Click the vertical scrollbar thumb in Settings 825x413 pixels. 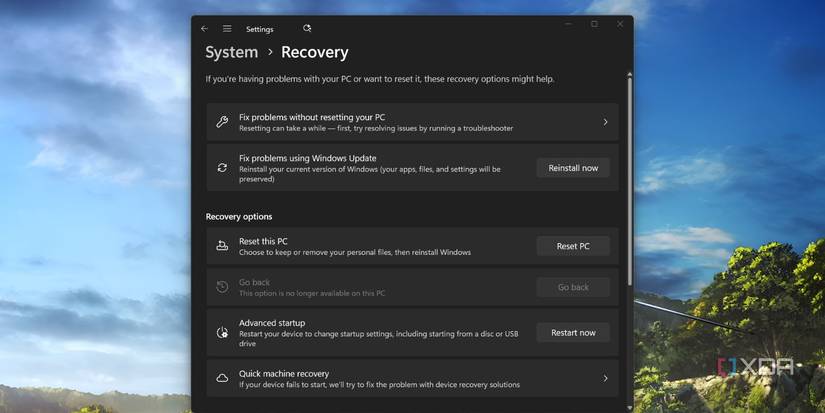(629, 180)
